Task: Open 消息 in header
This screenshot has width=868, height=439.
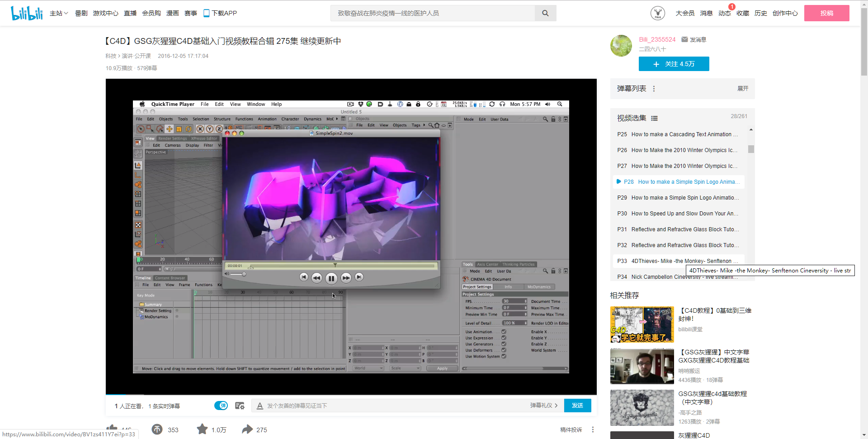Action: 706,13
